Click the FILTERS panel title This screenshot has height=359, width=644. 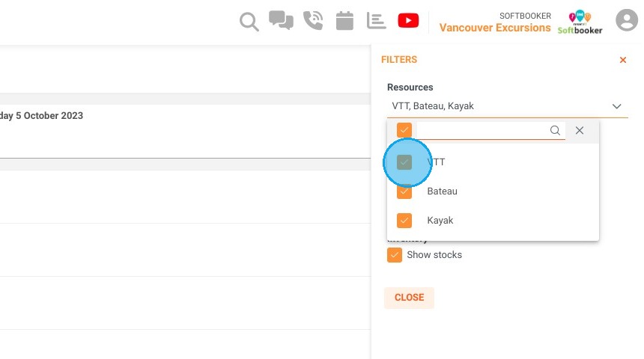(399, 60)
